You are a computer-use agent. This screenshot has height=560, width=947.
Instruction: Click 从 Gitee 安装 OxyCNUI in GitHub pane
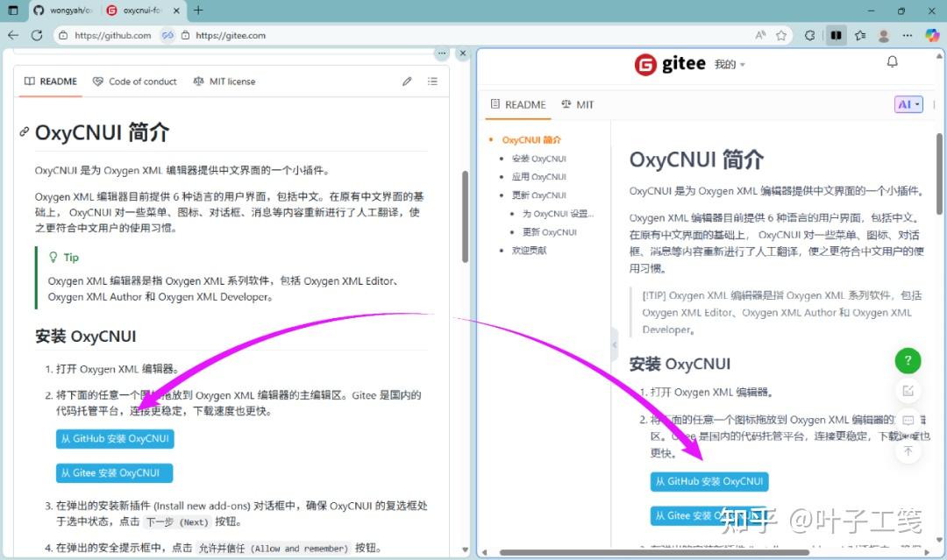tap(114, 473)
